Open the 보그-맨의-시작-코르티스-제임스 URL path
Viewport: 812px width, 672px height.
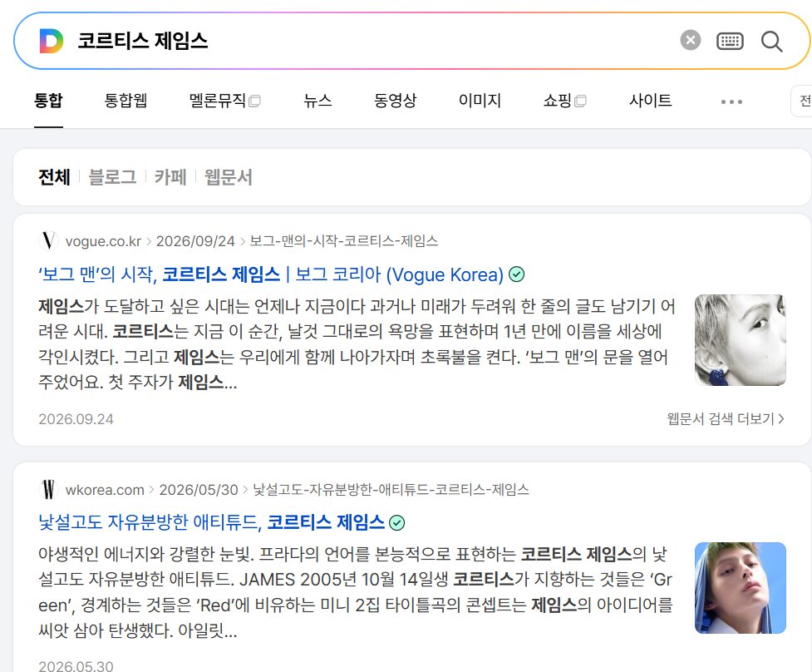(344, 241)
